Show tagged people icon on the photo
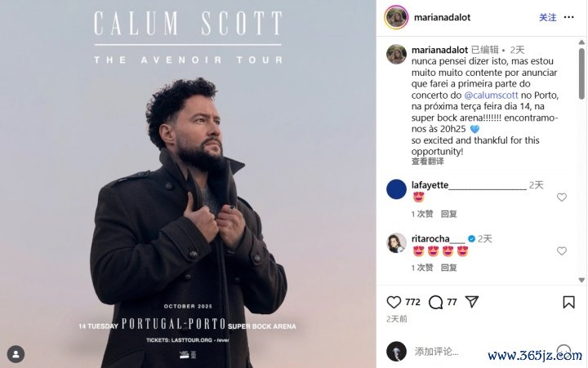Image resolution: width=588 pixels, height=368 pixels. (x=16, y=354)
